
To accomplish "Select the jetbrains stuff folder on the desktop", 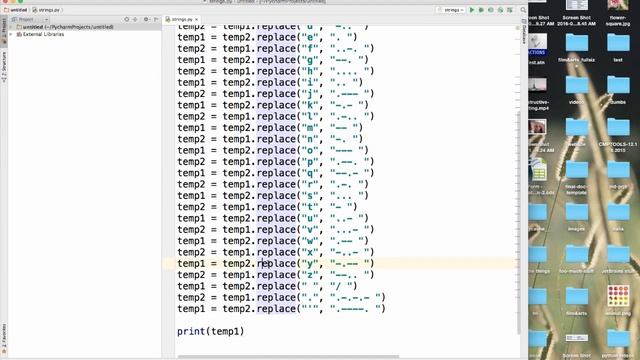I will coord(618,260).
